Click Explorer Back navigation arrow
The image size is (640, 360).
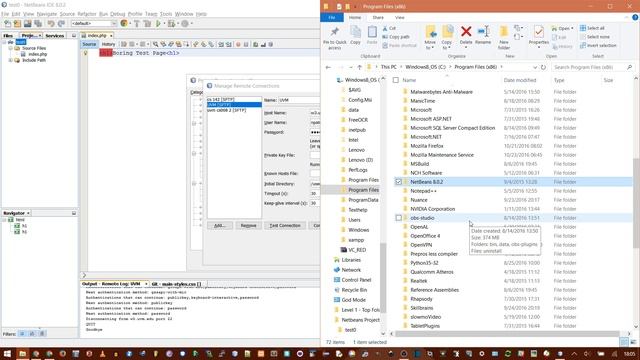pos(329,67)
